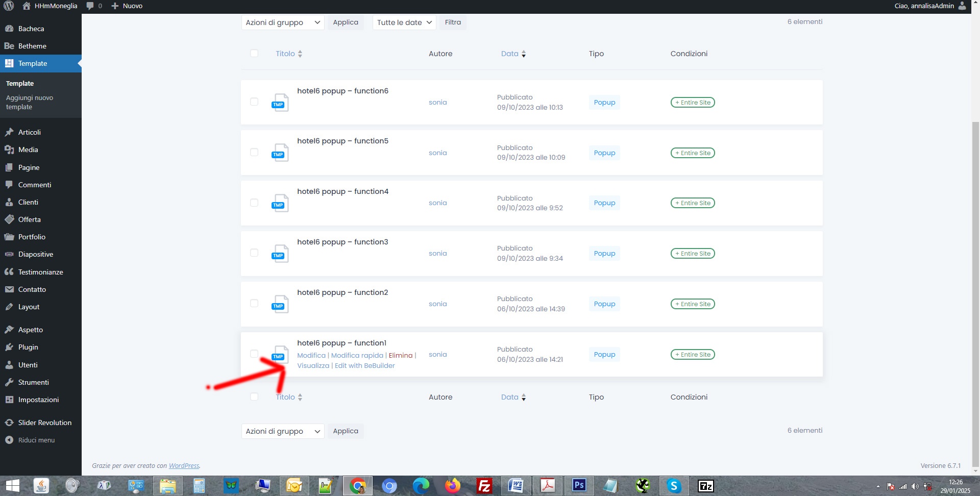Click the WordPress footer link
The width and height of the screenshot is (980, 496).
pyautogui.click(x=184, y=465)
